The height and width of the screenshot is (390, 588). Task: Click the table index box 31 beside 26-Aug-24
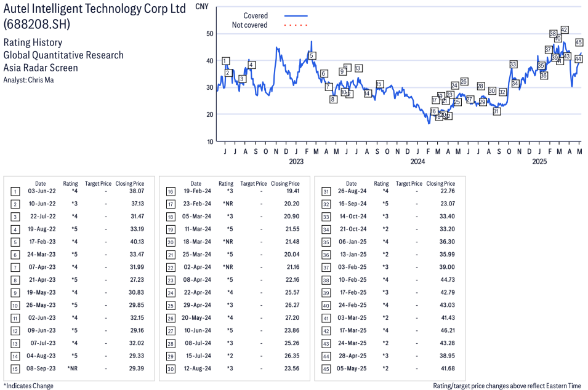[326, 192]
